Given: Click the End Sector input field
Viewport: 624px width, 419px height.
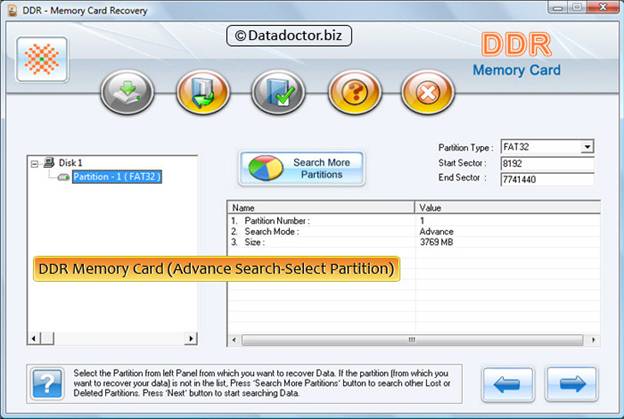Looking at the screenshot, I should pos(547,179).
